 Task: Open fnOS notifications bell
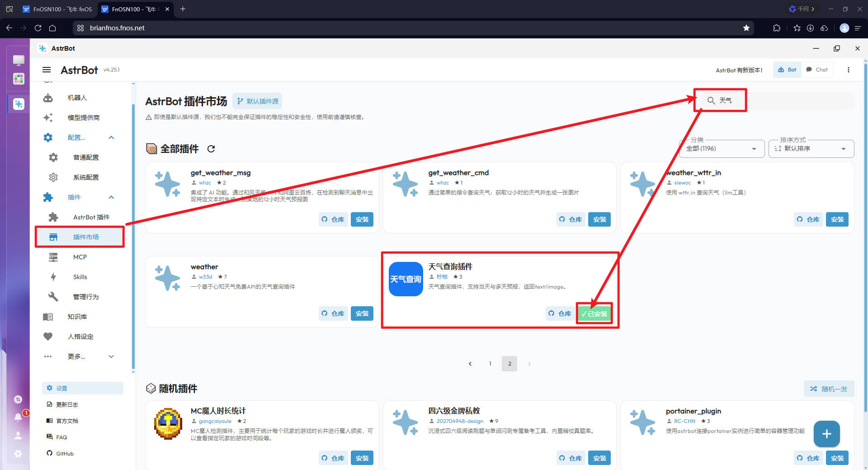click(18, 417)
